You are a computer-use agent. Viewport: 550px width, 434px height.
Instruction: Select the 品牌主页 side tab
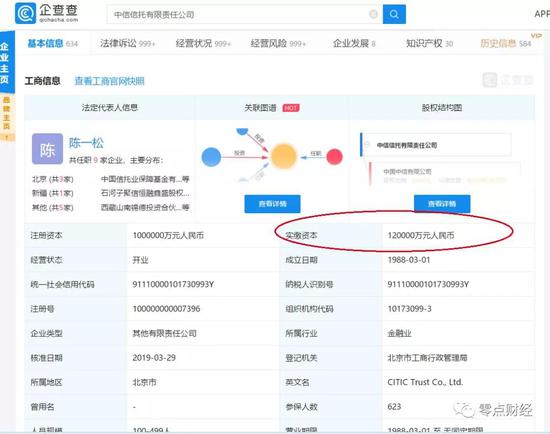tap(7, 117)
